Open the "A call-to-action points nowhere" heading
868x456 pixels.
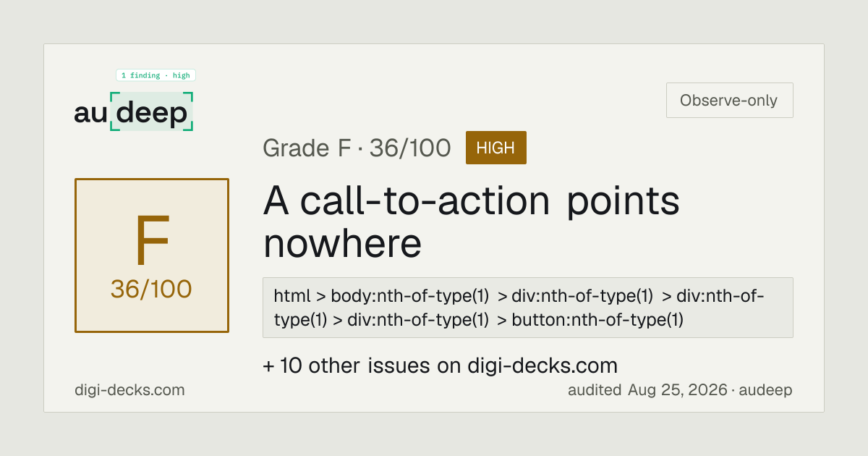(471, 222)
